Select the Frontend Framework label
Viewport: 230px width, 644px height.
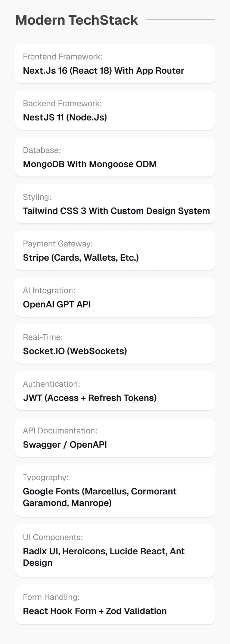[x=63, y=57]
